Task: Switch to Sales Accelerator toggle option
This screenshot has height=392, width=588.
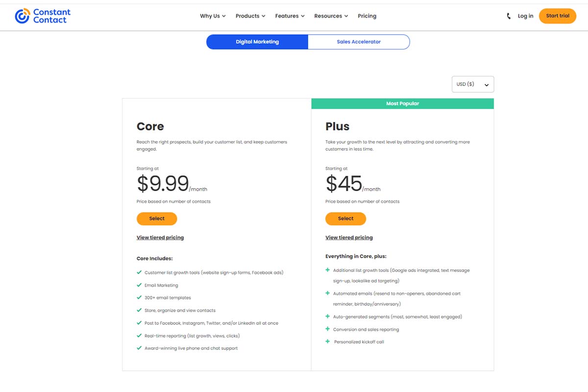Action: coord(359,42)
